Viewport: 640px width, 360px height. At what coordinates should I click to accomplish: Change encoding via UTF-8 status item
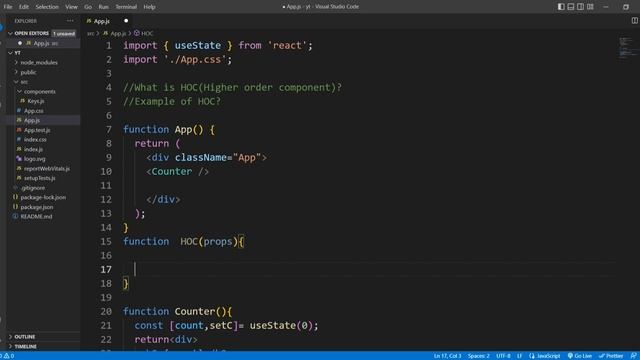click(503, 356)
